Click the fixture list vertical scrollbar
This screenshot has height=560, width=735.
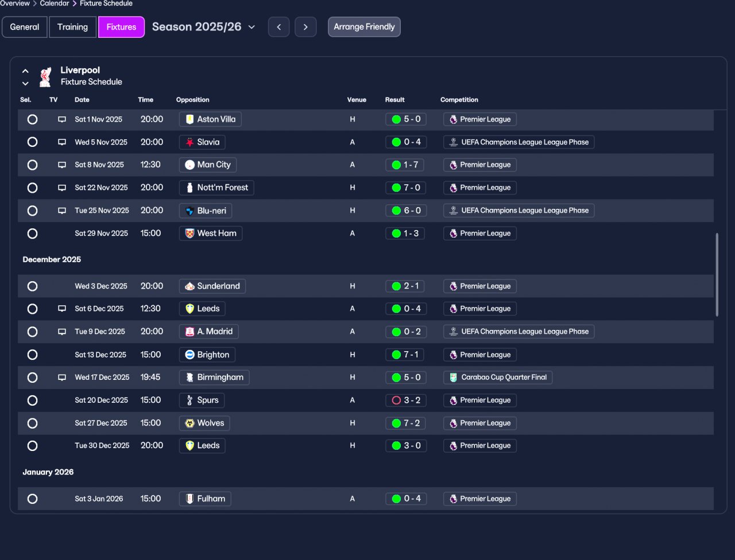716,274
